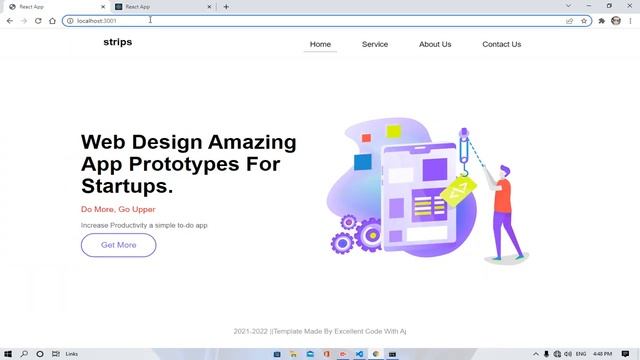Open the Chrome three-dot menu

pyautogui.click(x=630, y=21)
